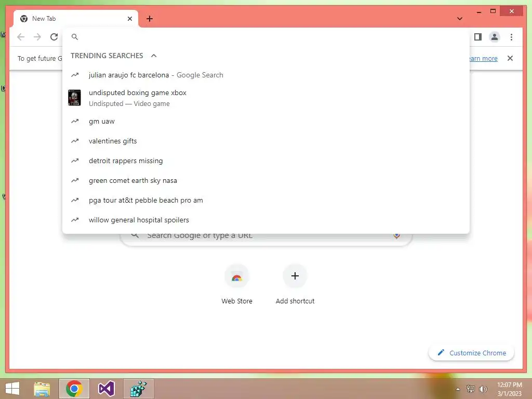The width and height of the screenshot is (532, 399).
Task: Open the network tray icon
Action: tap(471, 389)
